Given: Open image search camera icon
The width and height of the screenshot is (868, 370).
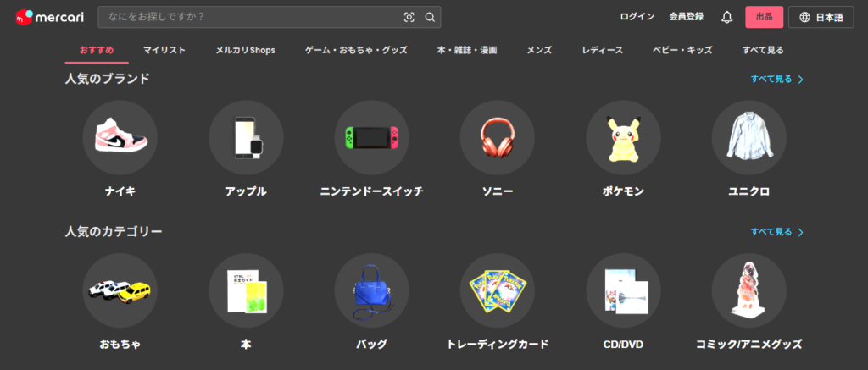Looking at the screenshot, I should click(409, 17).
